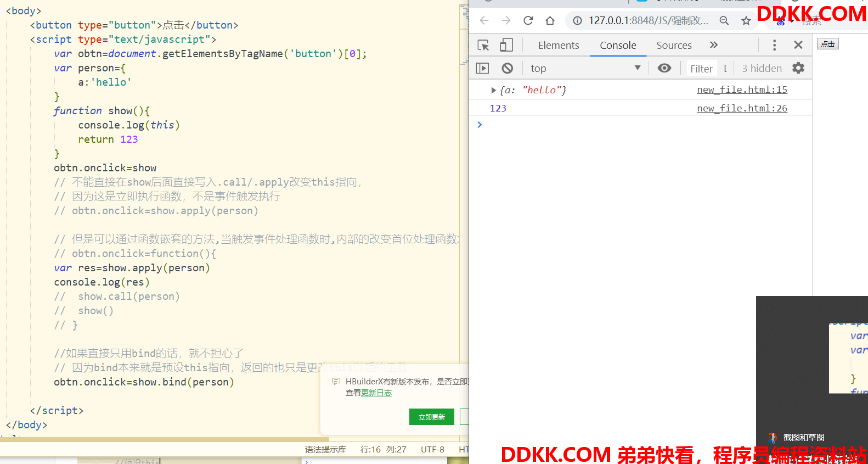Click the logged value 123 in console
The image size is (868, 464).
click(498, 108)
